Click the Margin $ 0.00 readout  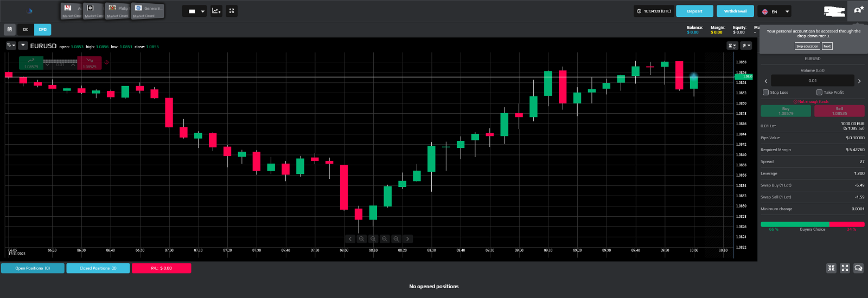click(717, 30)
